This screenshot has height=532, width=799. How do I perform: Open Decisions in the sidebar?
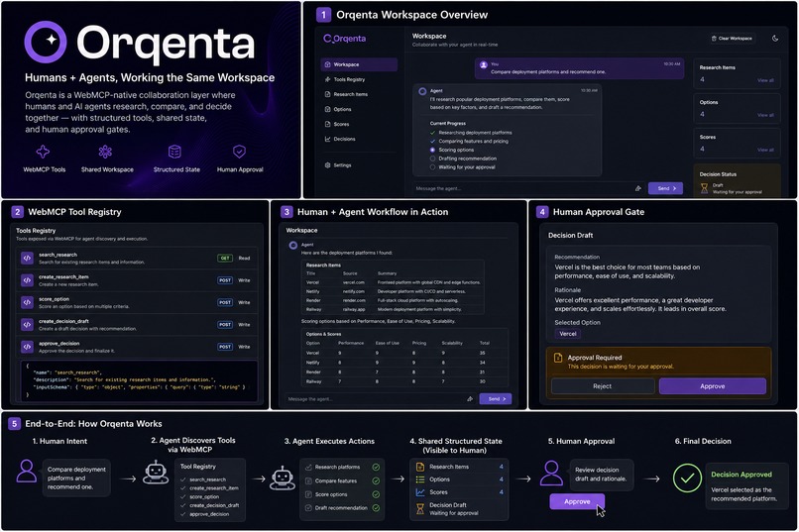pyautogui.click(x=359, y=139)
